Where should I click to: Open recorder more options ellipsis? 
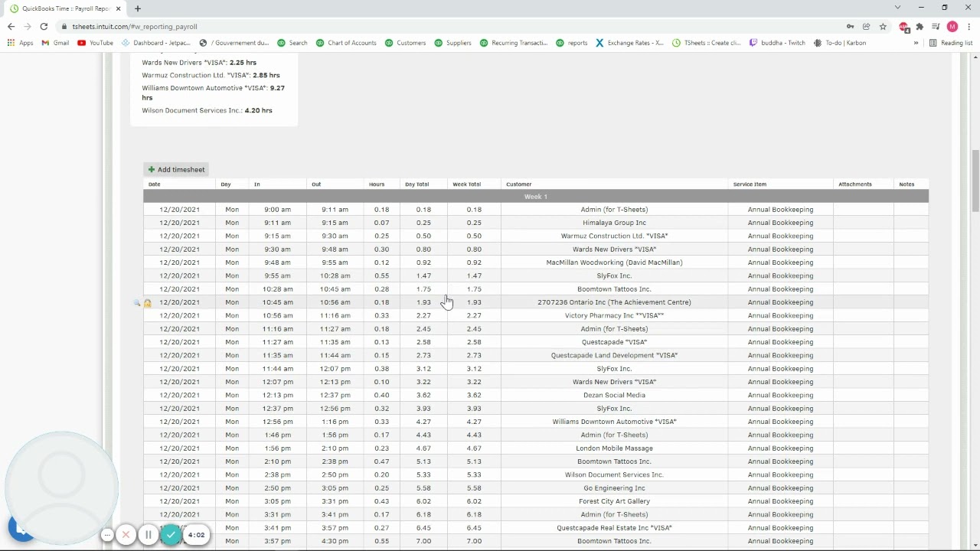pyautogui.click(x=107, y=535)
